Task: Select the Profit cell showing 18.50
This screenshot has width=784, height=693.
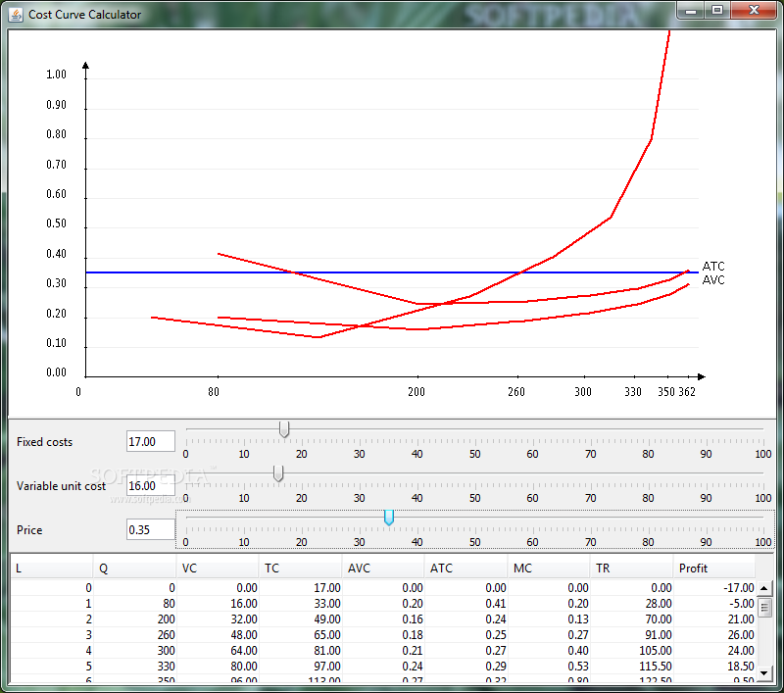Action: tap(714, 666)
